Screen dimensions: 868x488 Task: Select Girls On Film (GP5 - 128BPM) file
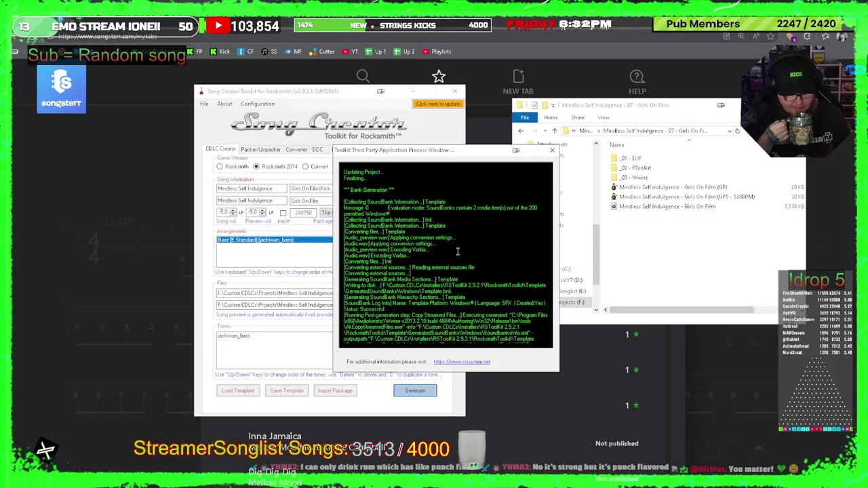682,197
